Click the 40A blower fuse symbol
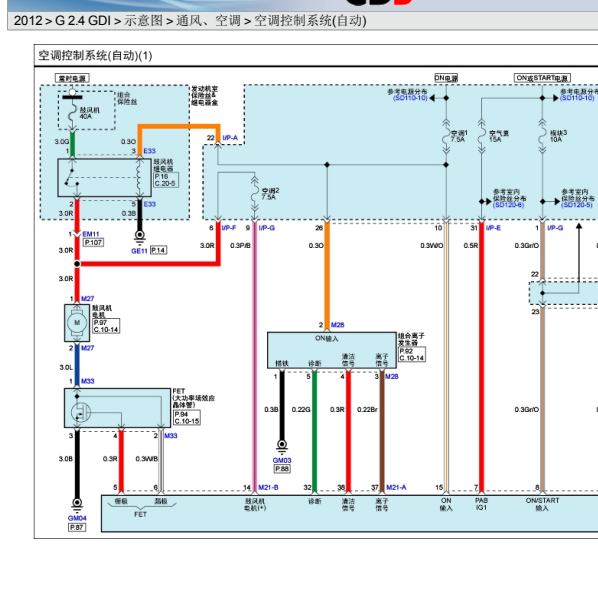598x601 pixels. click(x=72, y=112)
